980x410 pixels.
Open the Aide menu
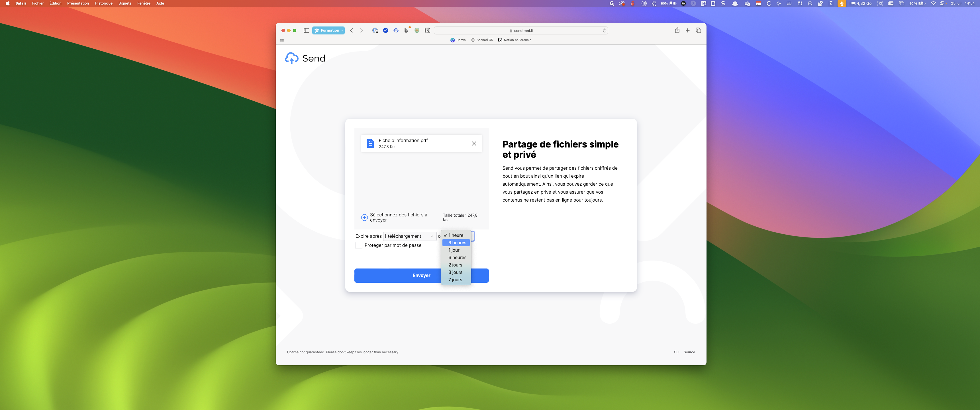(x=160, y=3)
